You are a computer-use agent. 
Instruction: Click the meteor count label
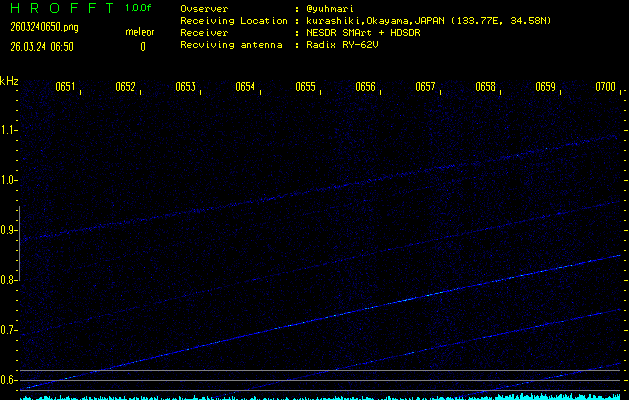click(139, 32)
